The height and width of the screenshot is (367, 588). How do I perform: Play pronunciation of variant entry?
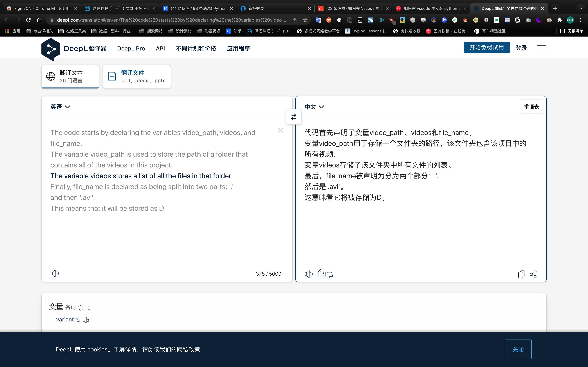(86, 320)
